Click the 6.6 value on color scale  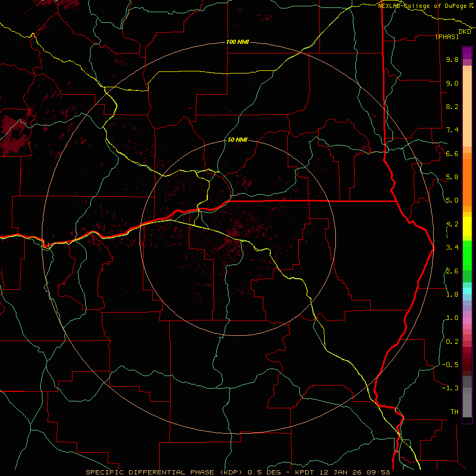pos(452,153)
